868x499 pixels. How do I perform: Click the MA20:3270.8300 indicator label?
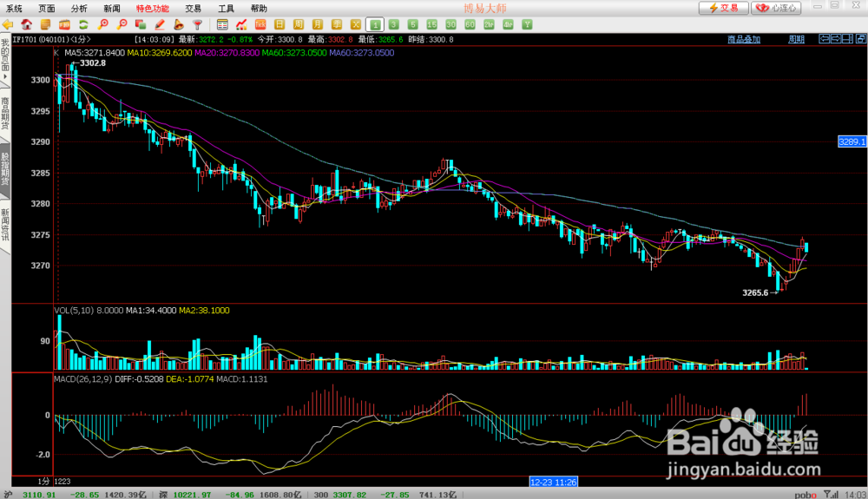227,53
